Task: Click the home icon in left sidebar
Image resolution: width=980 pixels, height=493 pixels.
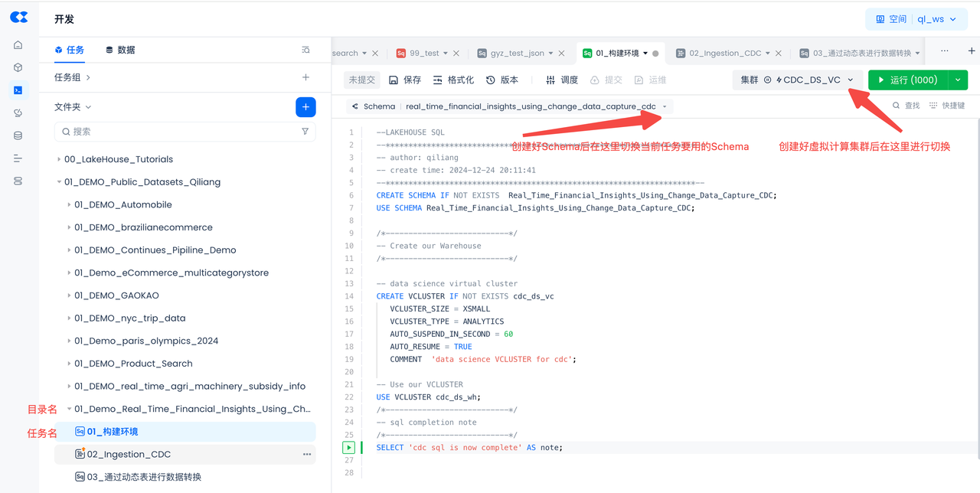Action: [x=18, y=45]
